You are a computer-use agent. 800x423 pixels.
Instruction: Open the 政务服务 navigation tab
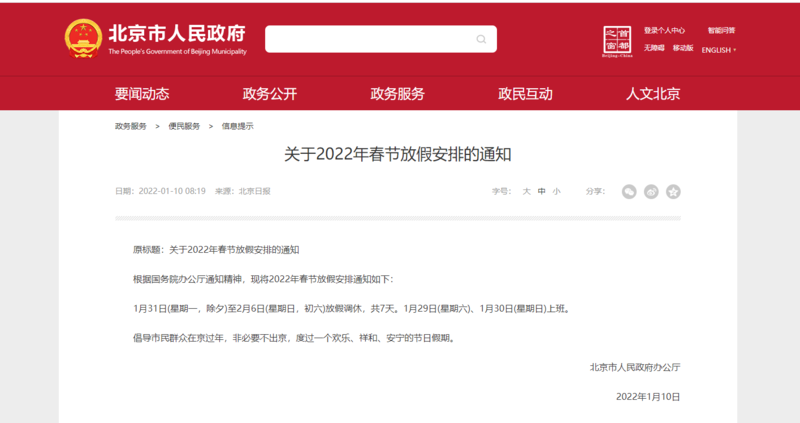point(397,94)
